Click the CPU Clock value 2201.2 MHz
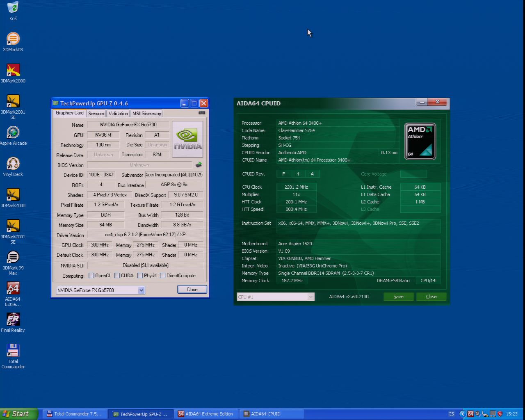The height and width of the screenshot is (420, 525). [296, 187]
